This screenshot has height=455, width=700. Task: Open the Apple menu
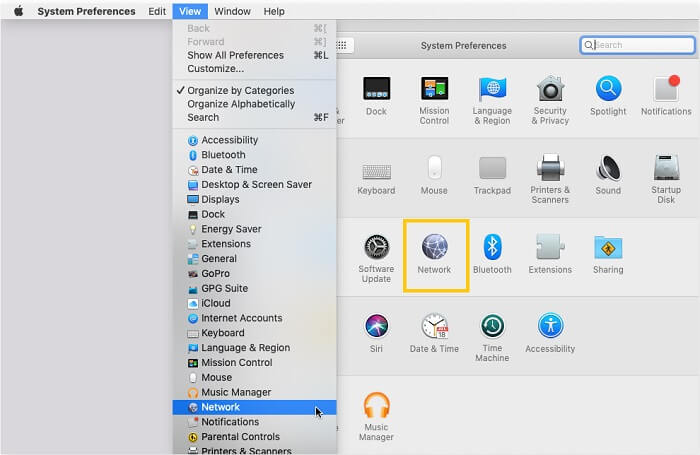click(x=18, y=11)
